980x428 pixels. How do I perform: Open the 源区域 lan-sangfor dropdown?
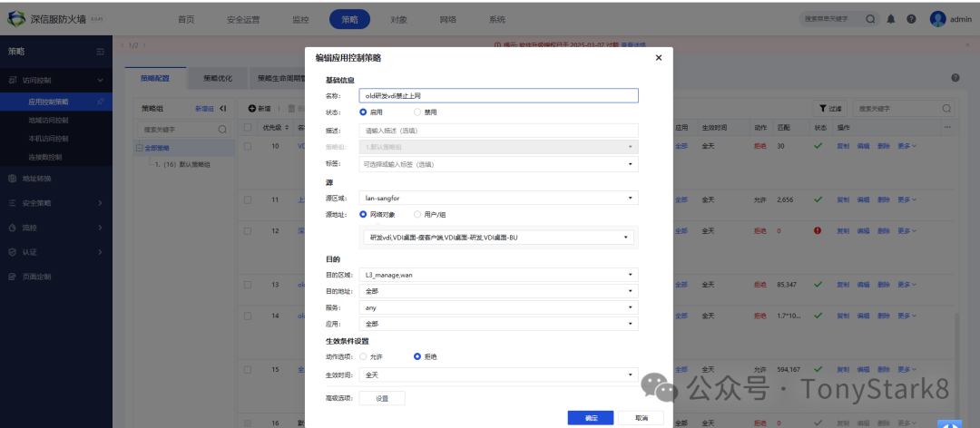coord(499,198)
